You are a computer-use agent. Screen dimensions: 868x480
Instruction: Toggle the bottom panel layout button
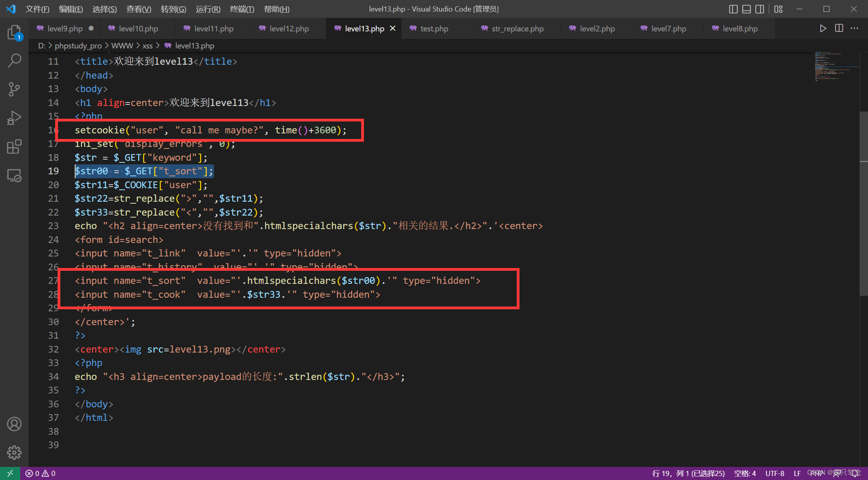[x=746, y=9]
